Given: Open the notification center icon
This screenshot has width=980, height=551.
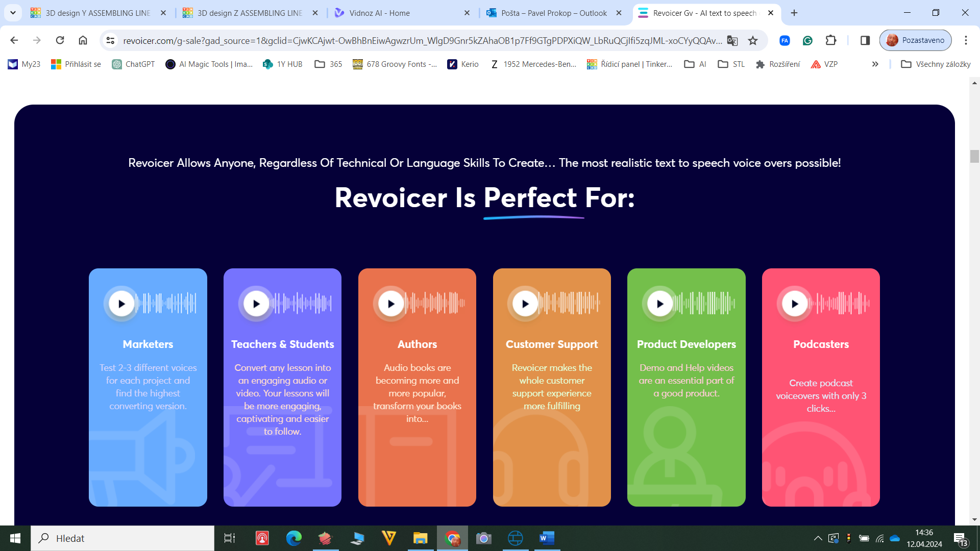Looking at the screenshot, I should (x=961, y=539).
